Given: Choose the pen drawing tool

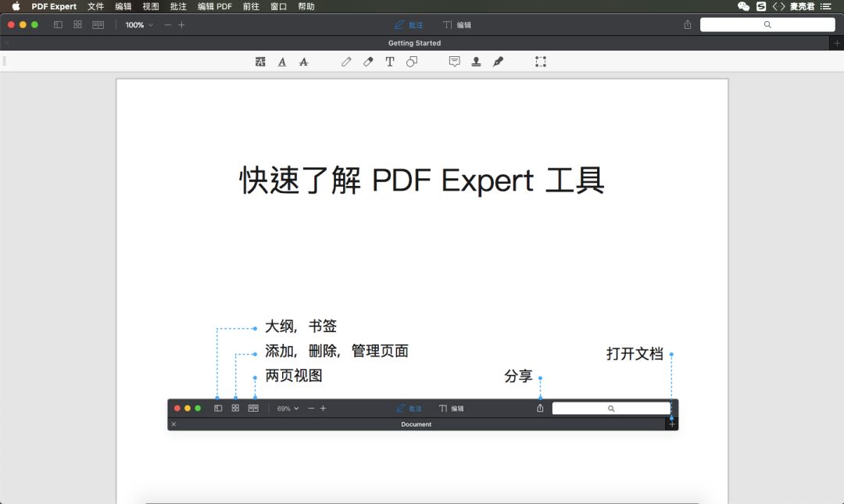Looking at the screenshot, I should (346, 62).
